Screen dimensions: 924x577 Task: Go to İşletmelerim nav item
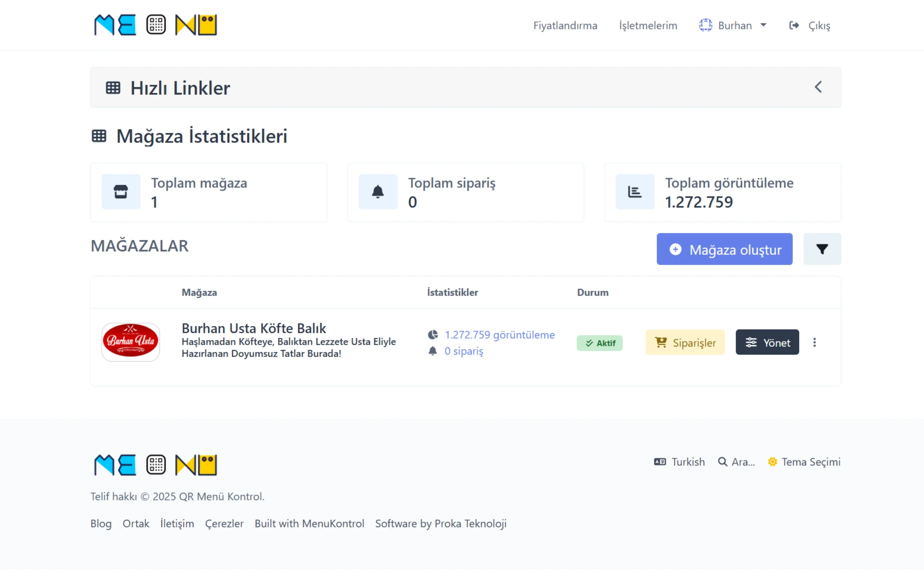point(648,26)
